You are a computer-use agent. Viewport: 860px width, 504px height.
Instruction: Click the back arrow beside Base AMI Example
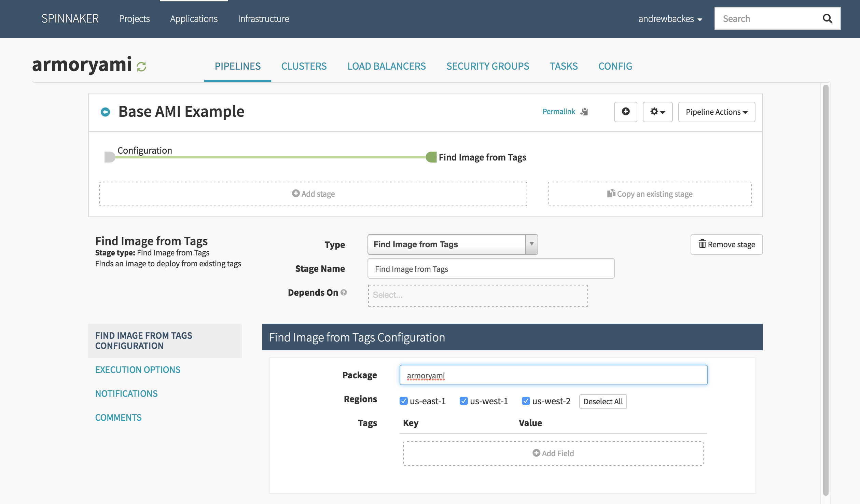pyautogui.click(x=106, y=112)
